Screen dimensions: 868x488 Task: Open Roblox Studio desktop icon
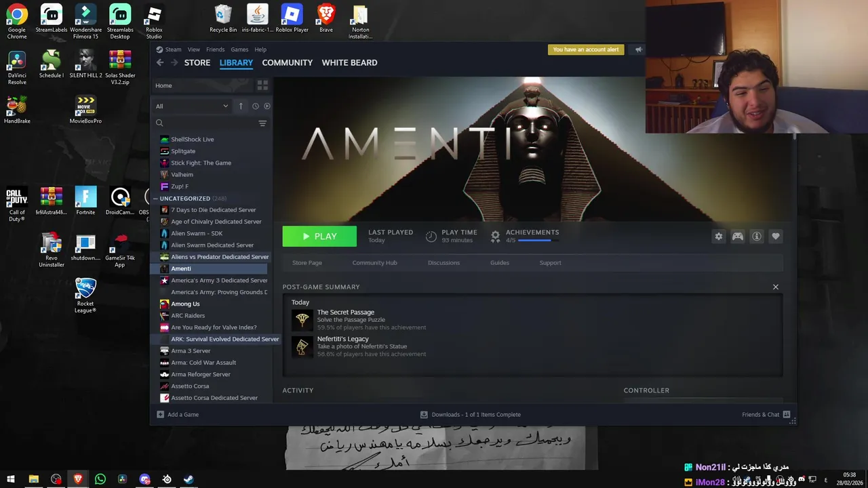click(x=154, y=22)
